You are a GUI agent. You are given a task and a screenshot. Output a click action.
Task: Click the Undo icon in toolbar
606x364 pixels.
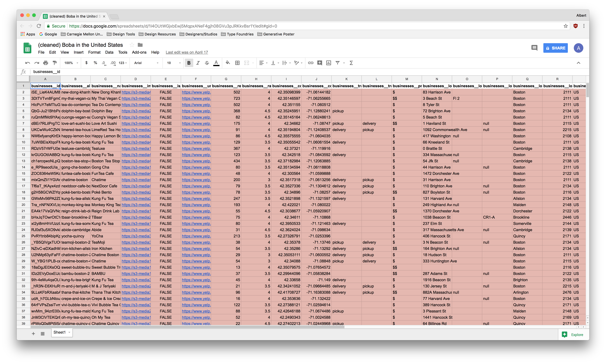(27, 63)
